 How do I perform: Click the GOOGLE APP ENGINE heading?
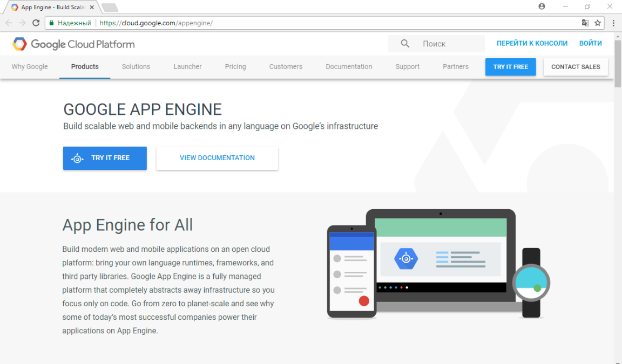[x=143, y=109]
